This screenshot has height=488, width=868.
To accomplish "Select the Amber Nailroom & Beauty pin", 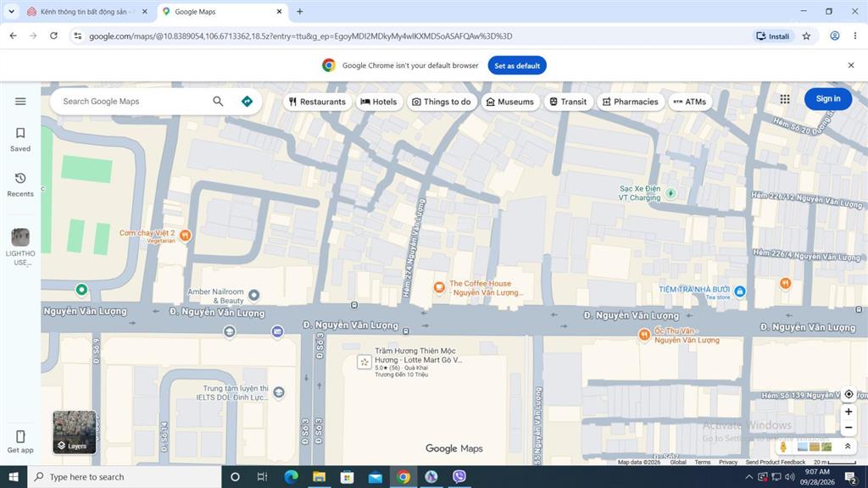I will pos(254,295).
